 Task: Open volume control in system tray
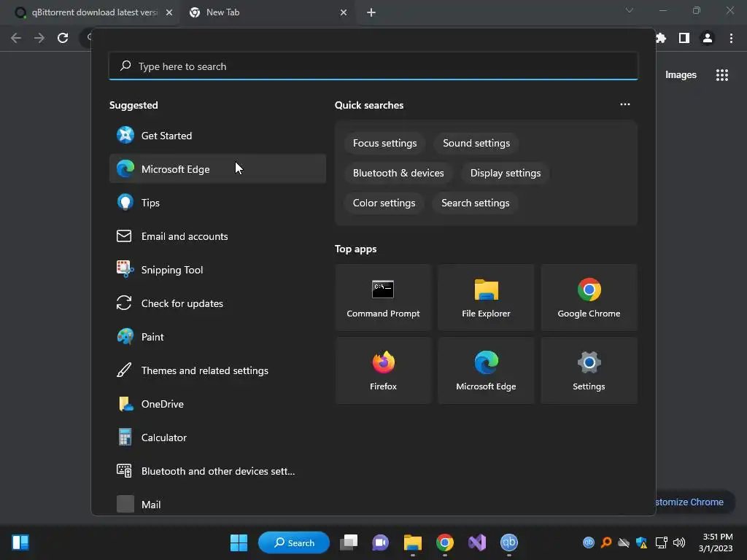coord(679,542)
